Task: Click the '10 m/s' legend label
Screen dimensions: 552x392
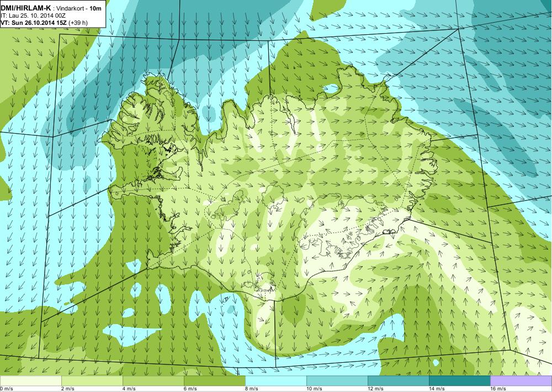Action: 315,389
